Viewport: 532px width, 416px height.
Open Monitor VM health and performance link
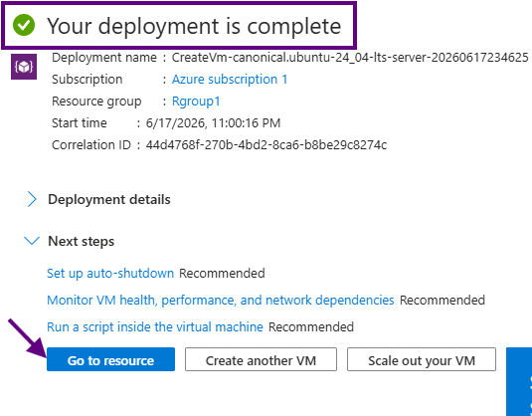click(221, 301)
